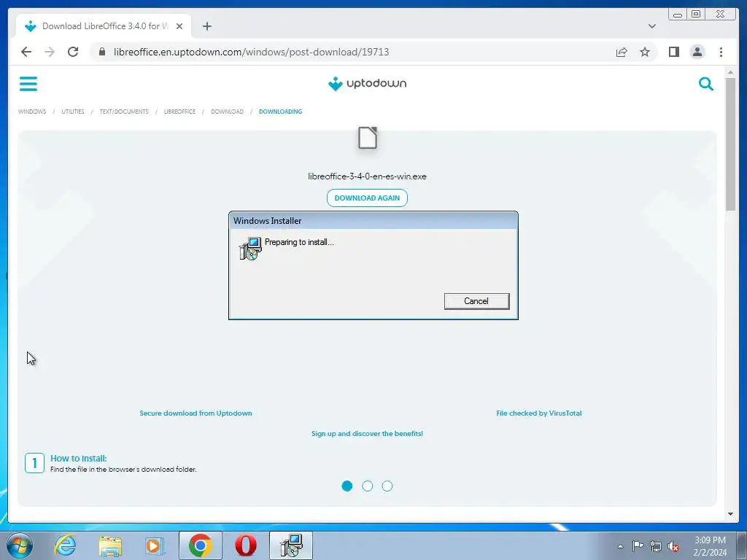The height and width of the screenshot is (560, 747).
Task: Click the Uptodown search magnifier icon
Action: pyautogui.click(x=705, y=84)
